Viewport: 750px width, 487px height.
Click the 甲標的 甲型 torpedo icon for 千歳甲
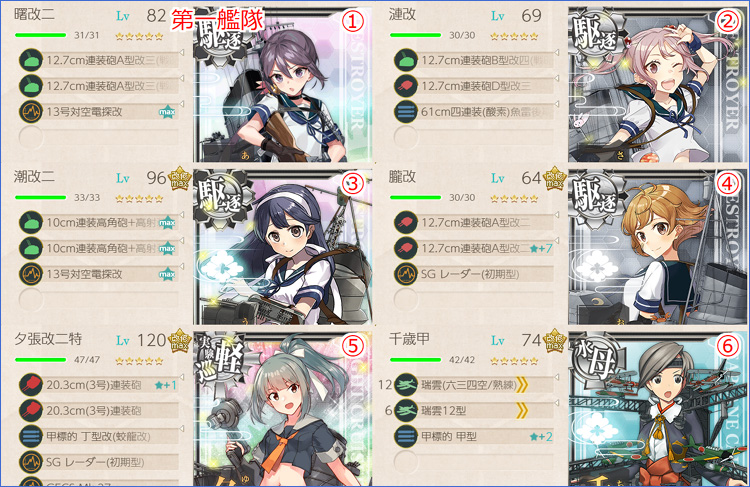(x=406, y=436)
